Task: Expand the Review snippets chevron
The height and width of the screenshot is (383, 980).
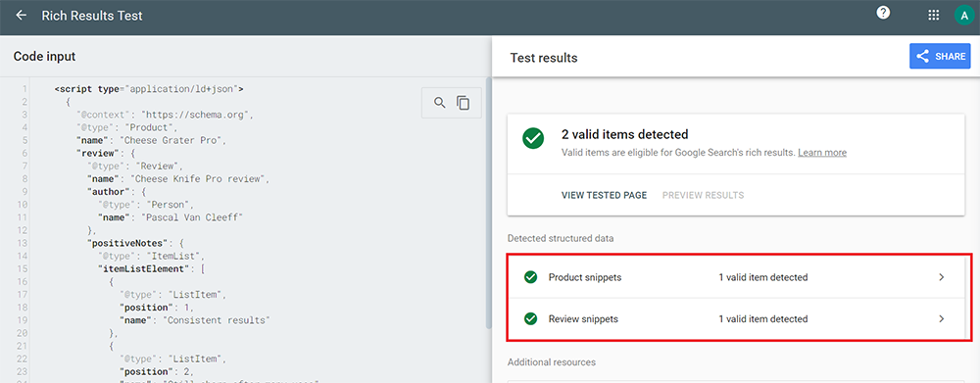Action: point(942,318)
